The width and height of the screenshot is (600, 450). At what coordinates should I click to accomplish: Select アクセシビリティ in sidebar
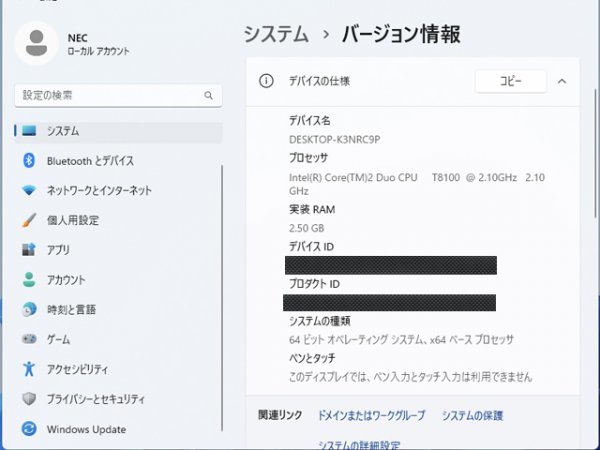pyautogui.click(x=118, y=369)
